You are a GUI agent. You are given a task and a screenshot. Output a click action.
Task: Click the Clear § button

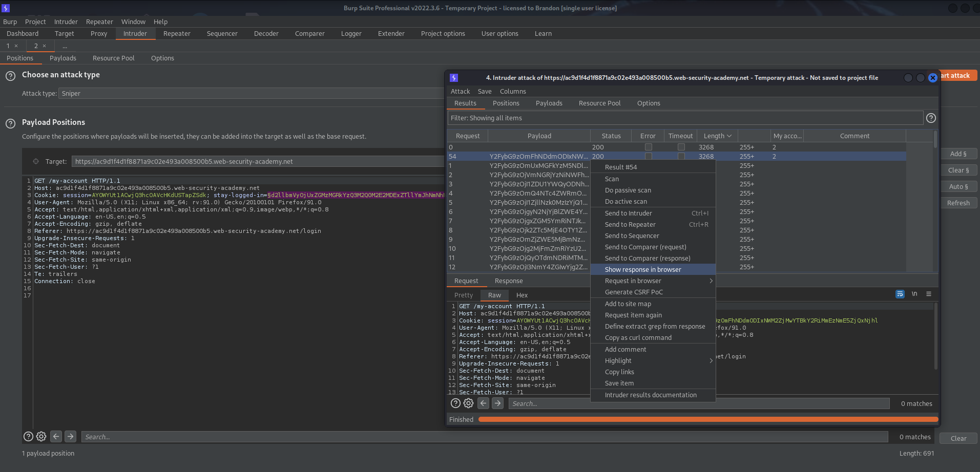click(958, 170)
